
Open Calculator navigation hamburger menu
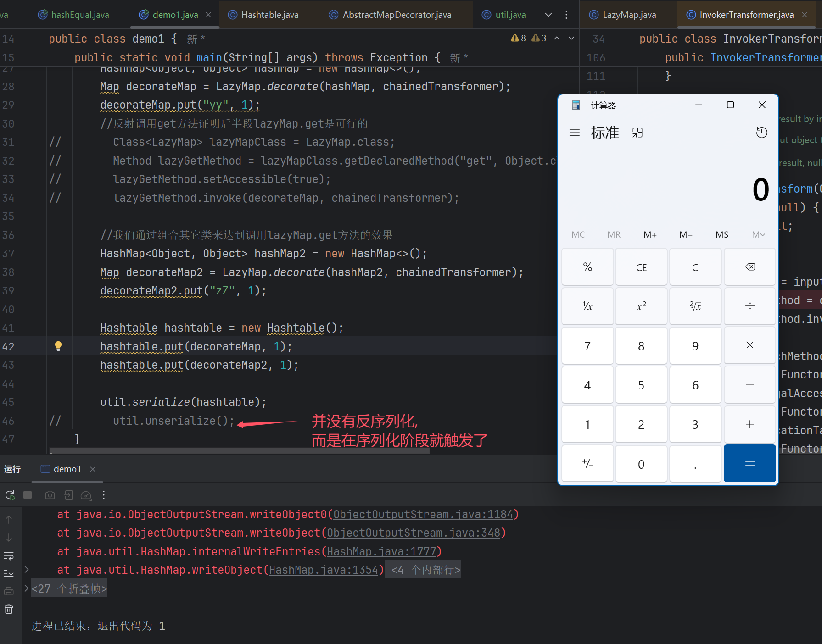[x=575, y=133]
